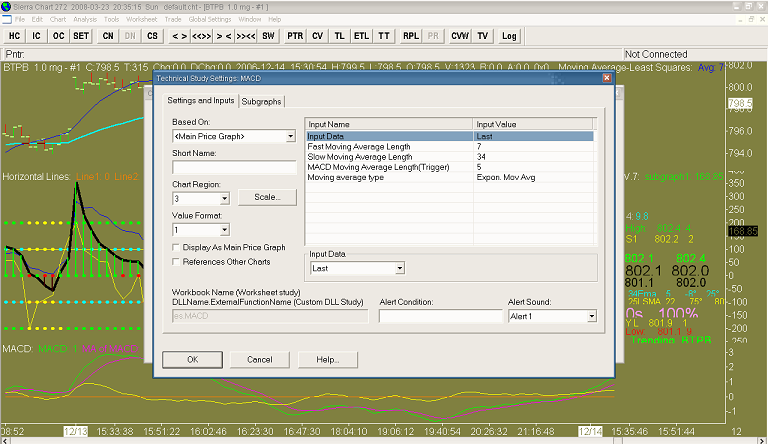Switch to the Subgraphs tab

point(262,101)
